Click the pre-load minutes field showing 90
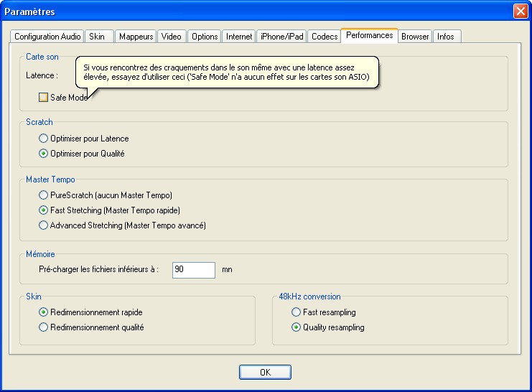The image size is (532, 392). pos(194,270)
